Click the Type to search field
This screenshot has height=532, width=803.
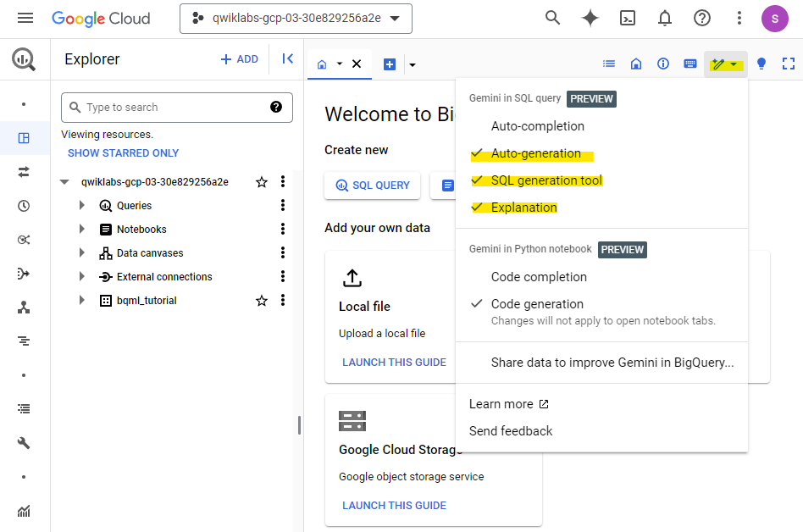[x=177, y=108]
